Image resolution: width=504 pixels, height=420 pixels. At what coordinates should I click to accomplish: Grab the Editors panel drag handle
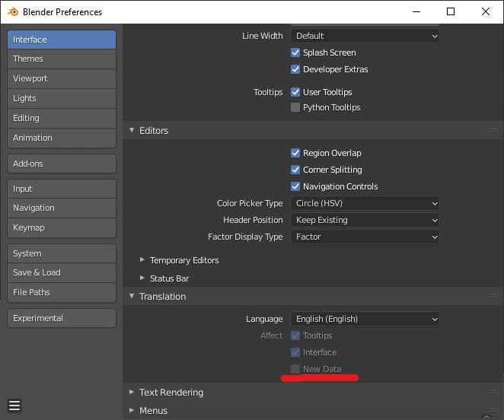point(493,131)
